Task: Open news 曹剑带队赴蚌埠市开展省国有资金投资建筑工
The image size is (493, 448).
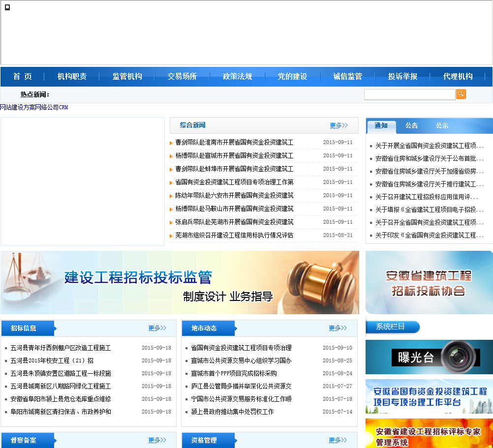Action: click(234, 169)
